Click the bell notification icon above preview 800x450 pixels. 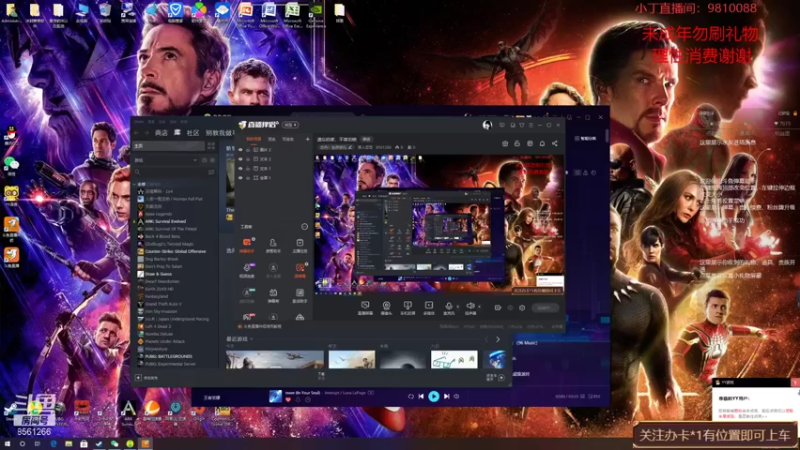click(x=542, y=143)
